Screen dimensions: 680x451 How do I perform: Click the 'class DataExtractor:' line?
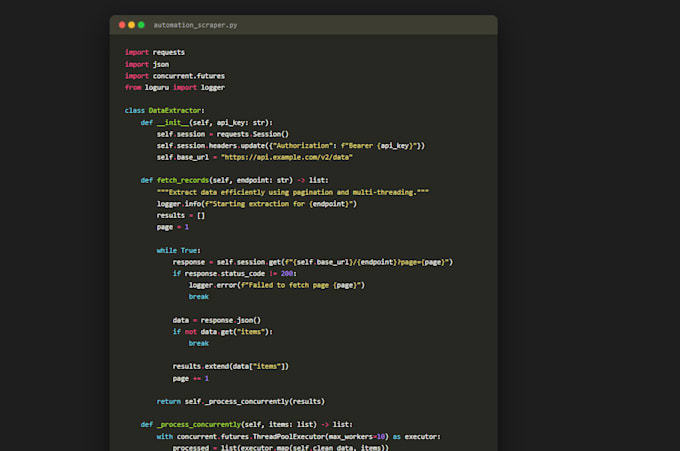(x=164, y=111)
